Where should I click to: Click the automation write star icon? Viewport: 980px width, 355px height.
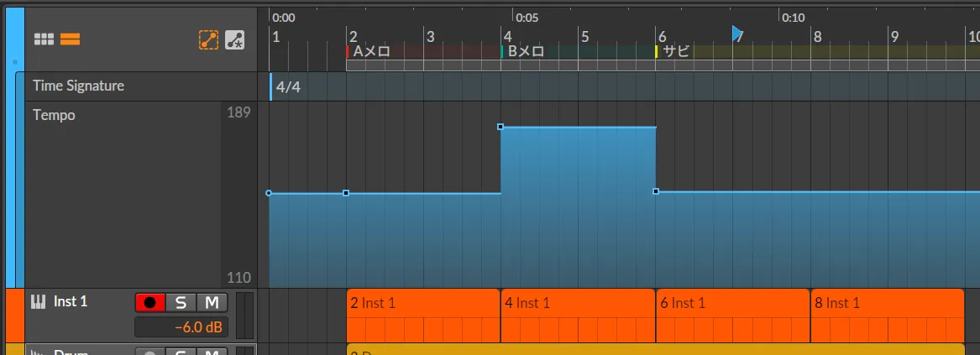point(234,39)
